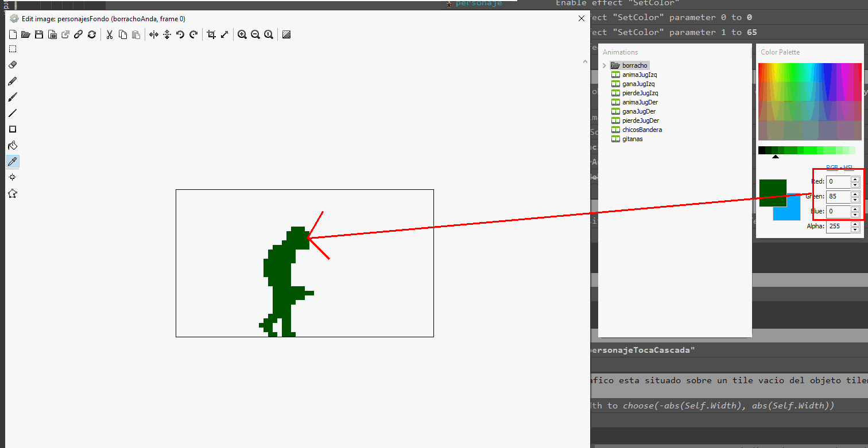Click the Crop icon in toolbar
The width and height of the screenshot is (868, 448).
coord(211,34)
